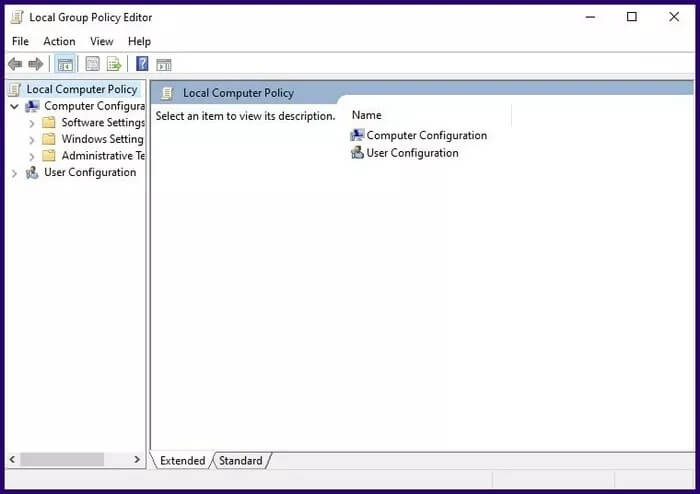Click the Administrative Templates folder icon
This screenshot has width=700, height=494.
[x=49, y=155]
